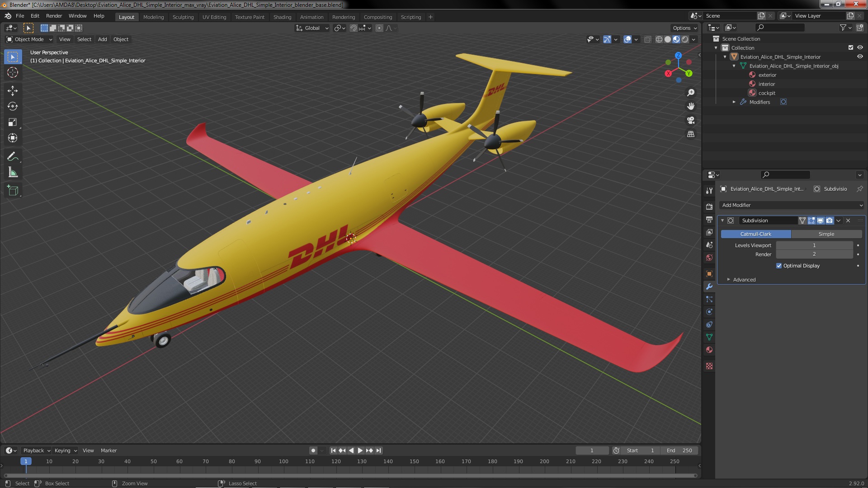Open the Scene properties tab
The image size is (868, 488).
(709, 244)
